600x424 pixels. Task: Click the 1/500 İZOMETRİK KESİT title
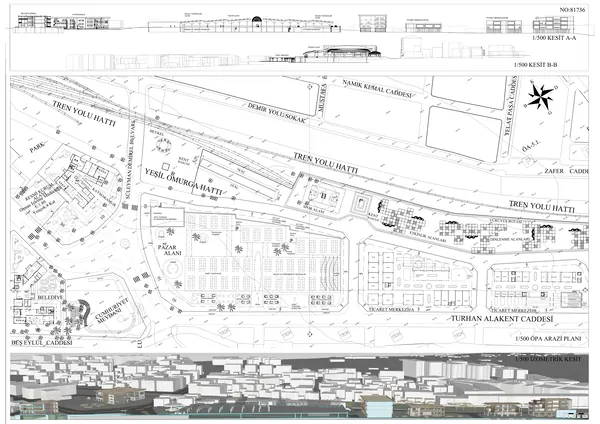coord(548,359)
